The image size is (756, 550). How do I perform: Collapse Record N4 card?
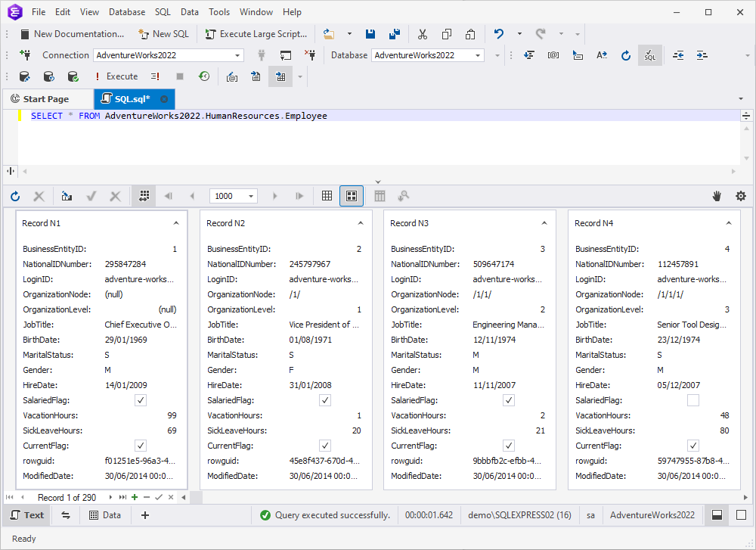click(729, 223)
